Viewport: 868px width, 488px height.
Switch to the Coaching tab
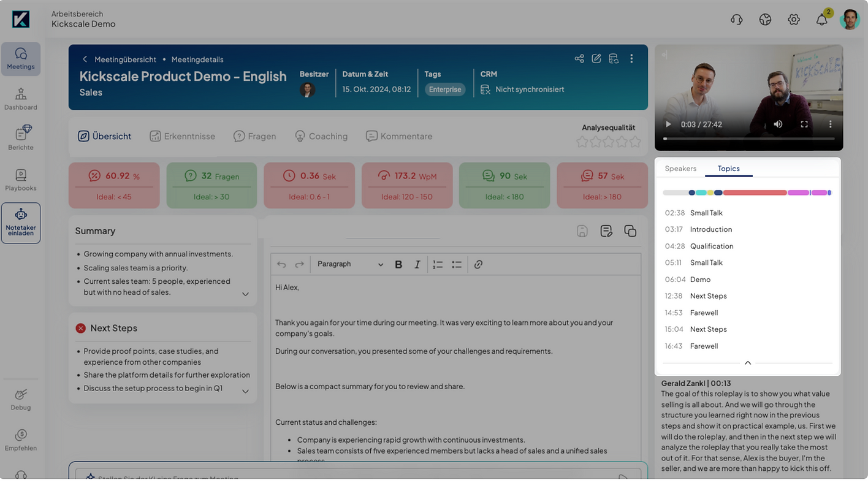[x=321, y=136]
